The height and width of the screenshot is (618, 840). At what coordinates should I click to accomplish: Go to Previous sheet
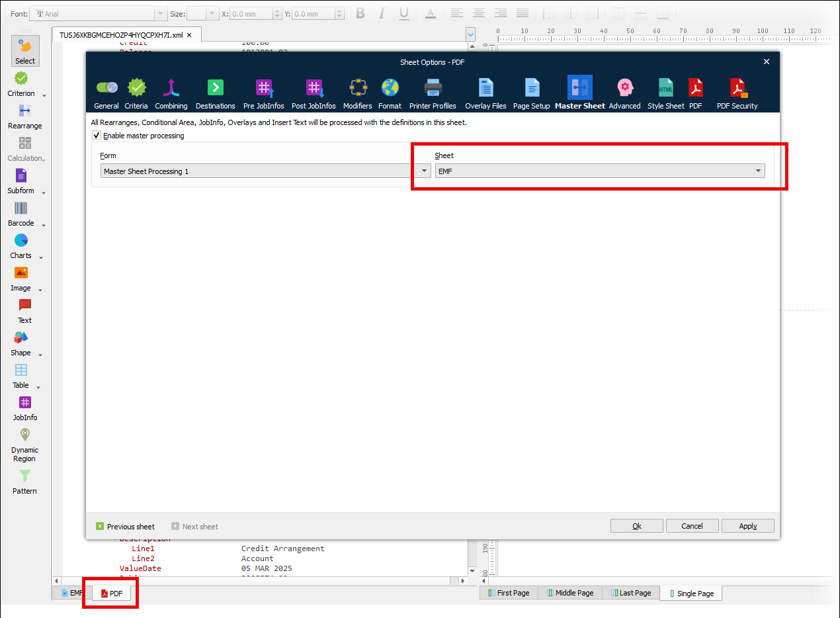[x=125, y=527]
